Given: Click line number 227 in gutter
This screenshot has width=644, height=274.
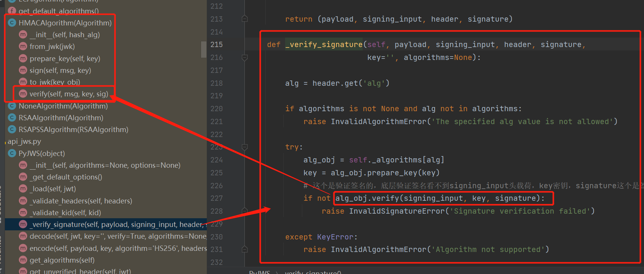Looking at the screenshot, I should pos(217,198).
